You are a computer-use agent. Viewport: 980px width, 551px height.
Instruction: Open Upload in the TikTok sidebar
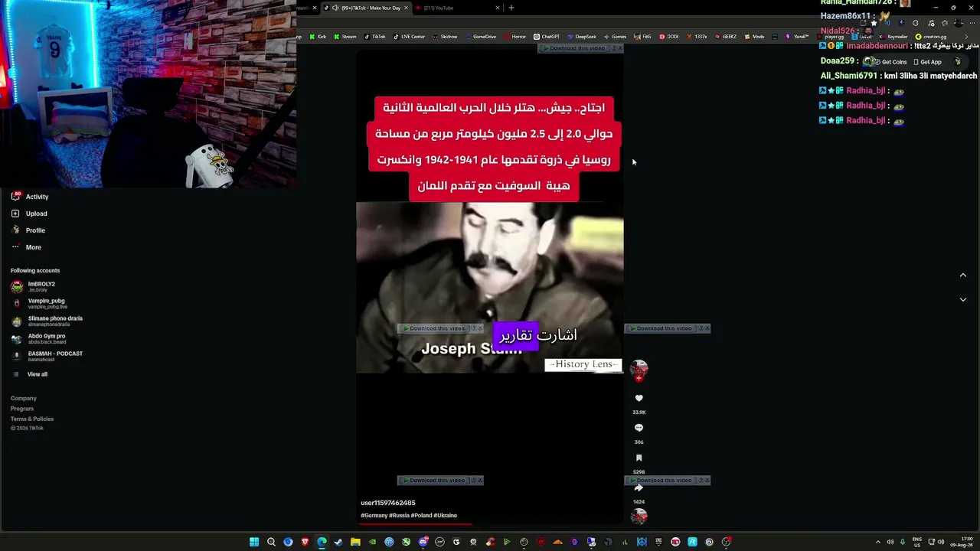pyautogui.click(x=30, y=214)
